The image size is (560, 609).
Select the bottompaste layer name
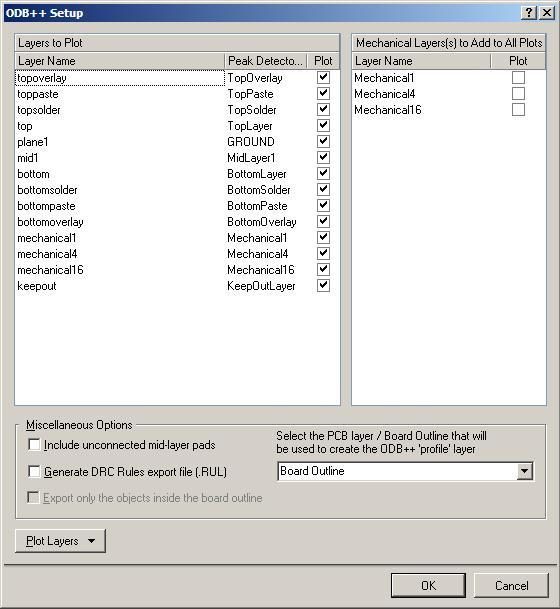pyautogui.click(x=46, y=206)
